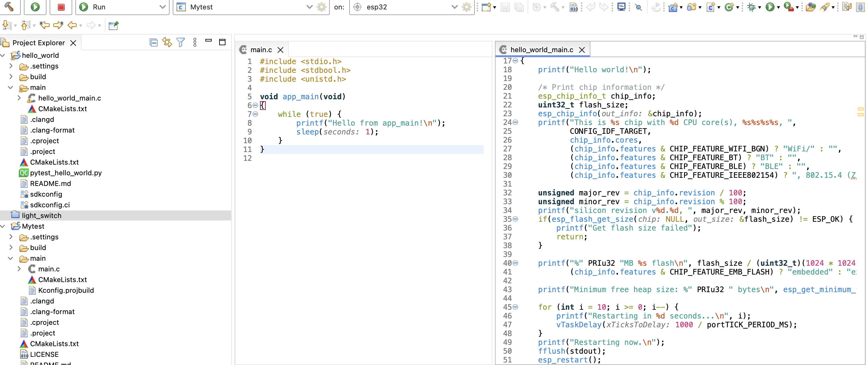Screen dimensions: 868x365
Task: Go to the next edit location arrow
Action: click(58, 25)
